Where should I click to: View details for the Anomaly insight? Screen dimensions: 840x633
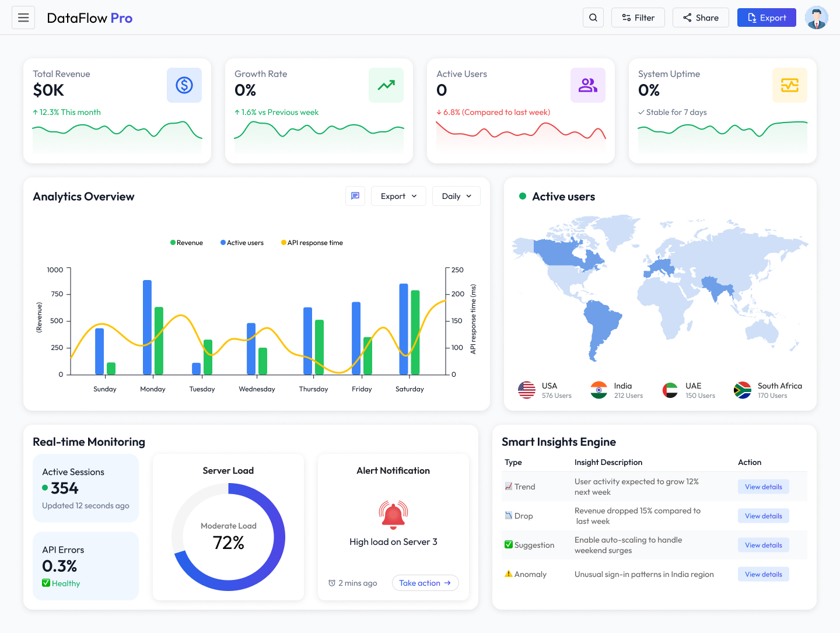[x=763, y=574]
